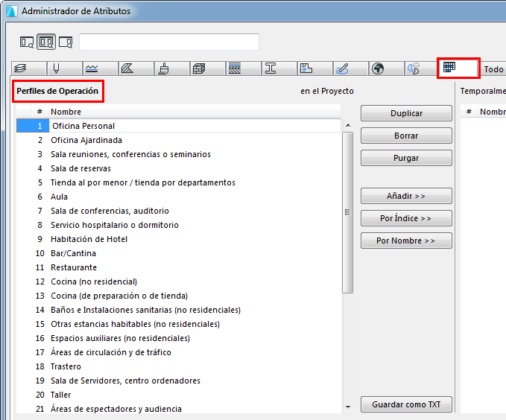Open the Operation Profiles grid tab
Image resolution: width=506 pixels, height=420 pixels.
click(x=458, y=68)
